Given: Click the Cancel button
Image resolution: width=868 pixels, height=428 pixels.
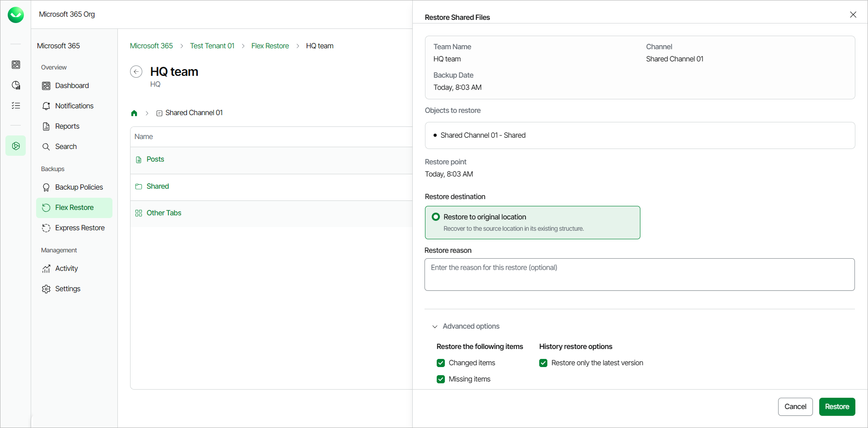Looking at the screenshot, I should coord(795,407).
